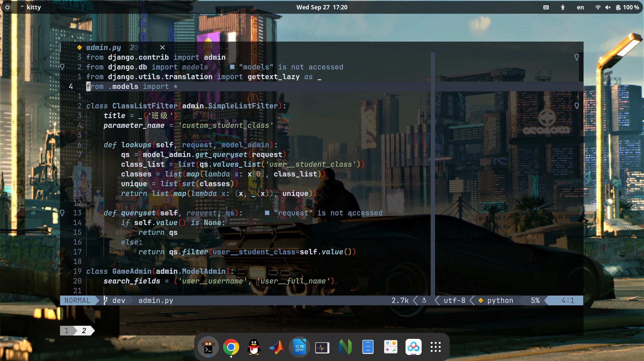Show all applications grid
The height and width of the screenshot is (361, 644).
pyautogui.click(x=436, y=347)
